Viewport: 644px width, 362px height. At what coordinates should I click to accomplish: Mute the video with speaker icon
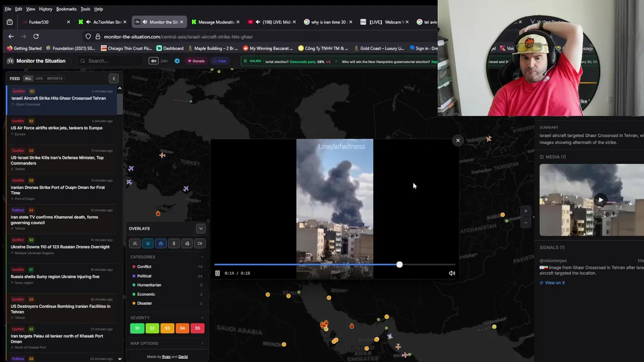(452, 273)
